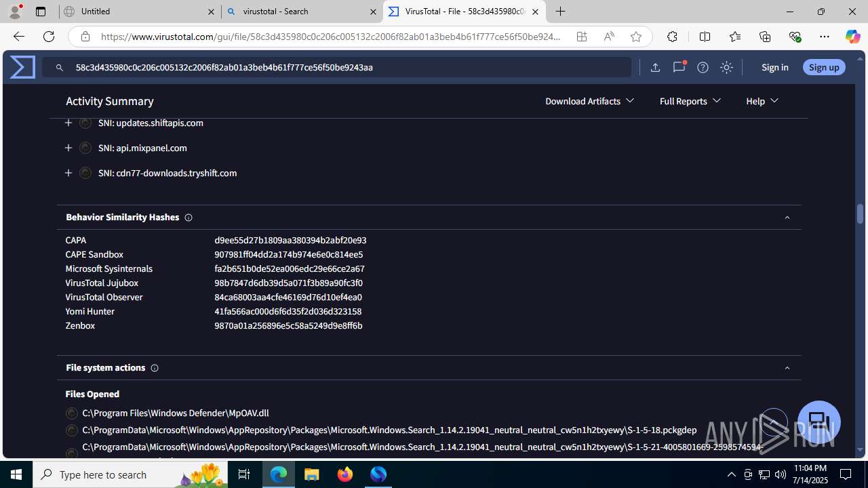
Task: Click the browser profile icon
Action: pos(15,12)
